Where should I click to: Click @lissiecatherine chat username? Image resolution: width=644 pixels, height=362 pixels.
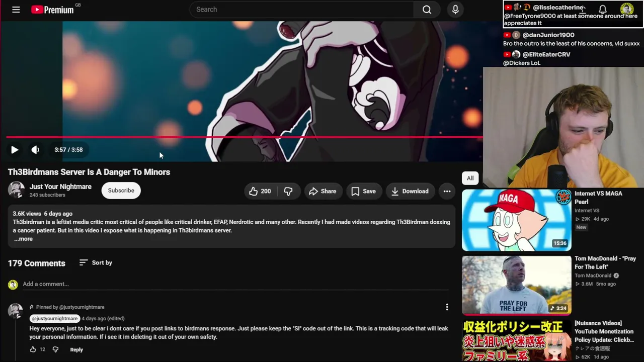pos(558,8)
